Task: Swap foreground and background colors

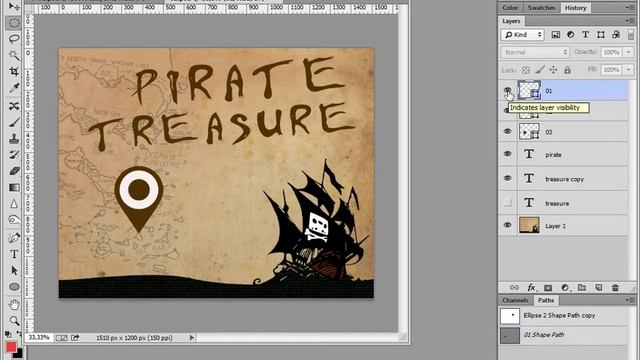Action: 19,333
